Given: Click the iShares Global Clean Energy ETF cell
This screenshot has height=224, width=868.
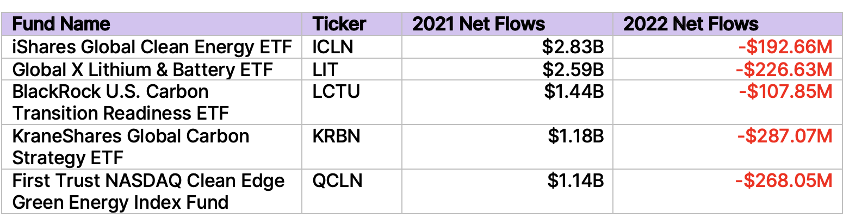Looking at the screenshot, I should click(x=152, y=47).
